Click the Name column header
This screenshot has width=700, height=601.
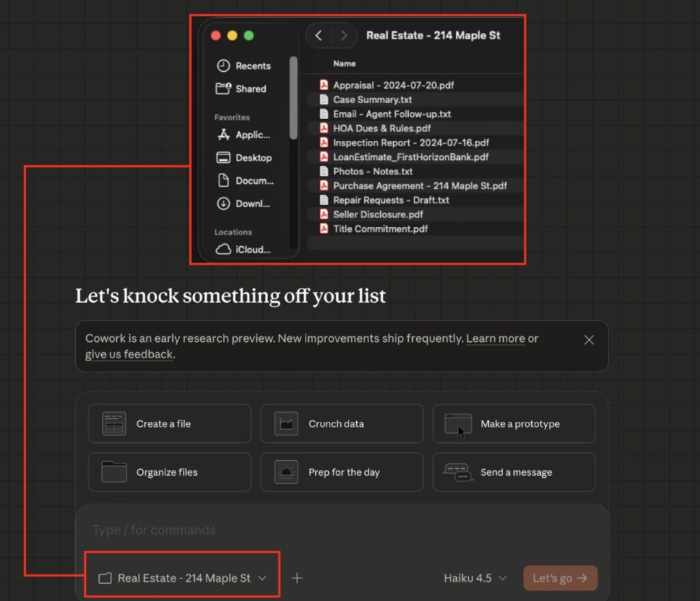point(345,64)
